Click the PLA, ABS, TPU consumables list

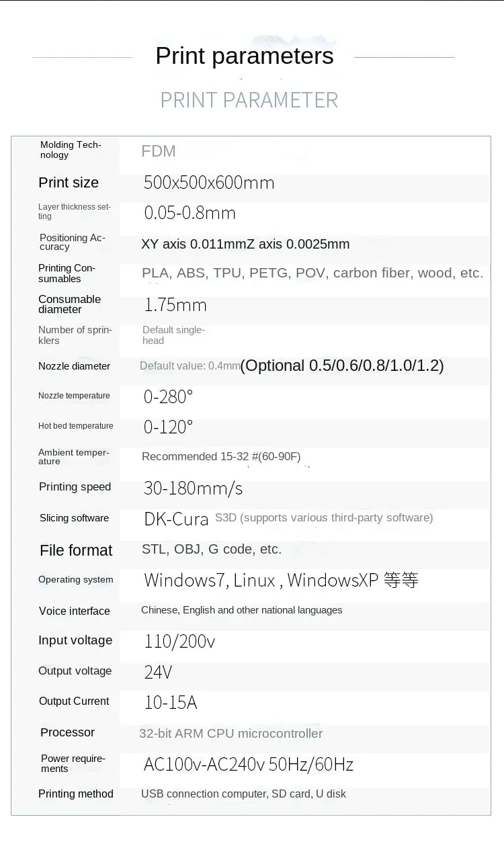pos(312,273)
